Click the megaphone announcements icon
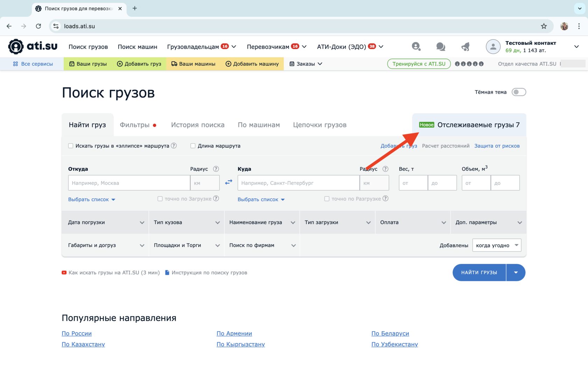 pyautogui.click(x=465, y=47)
